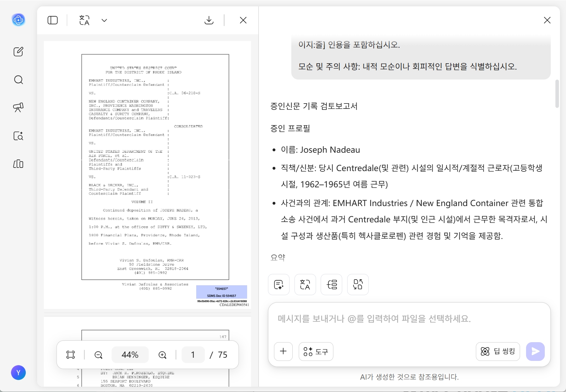This screenshot has height=392, width=566.
Task: Click the AI assistant logo icon
Action: [x=18, y=20]
